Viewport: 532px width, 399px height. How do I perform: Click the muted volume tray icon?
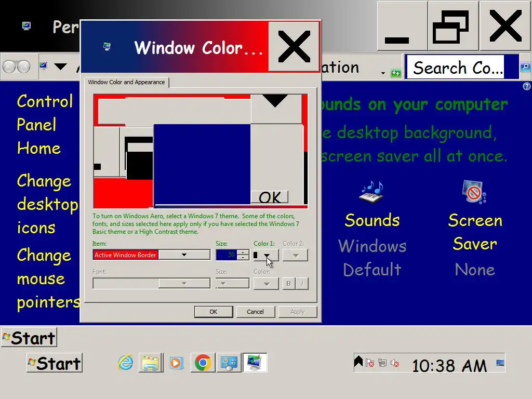click(x=395, y=363)
